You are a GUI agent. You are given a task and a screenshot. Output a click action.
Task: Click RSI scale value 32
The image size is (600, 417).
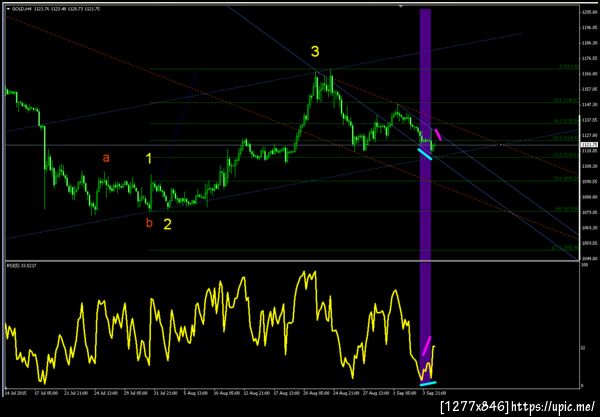pyautogui.click(x=583, y=348)
